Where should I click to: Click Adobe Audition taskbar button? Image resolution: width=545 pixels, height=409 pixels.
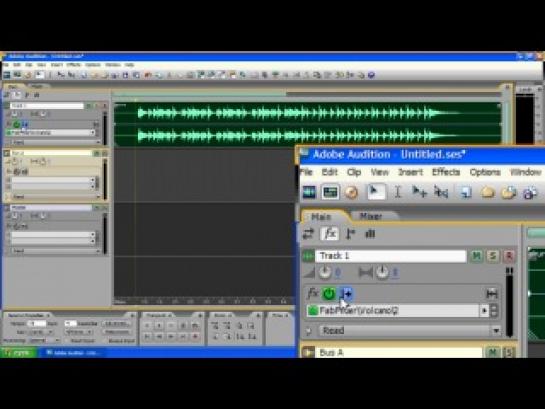coord(74,353)
